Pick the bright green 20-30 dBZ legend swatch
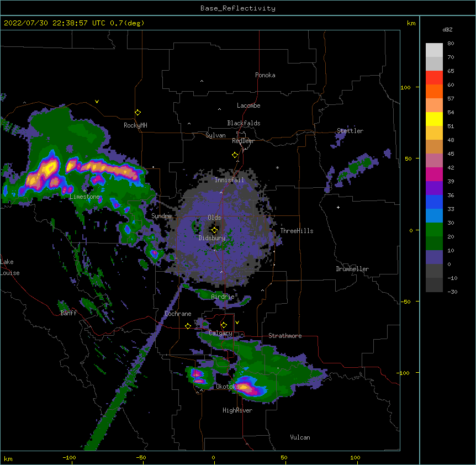This screenshot has height=465, width=476. tap(434, 230)
